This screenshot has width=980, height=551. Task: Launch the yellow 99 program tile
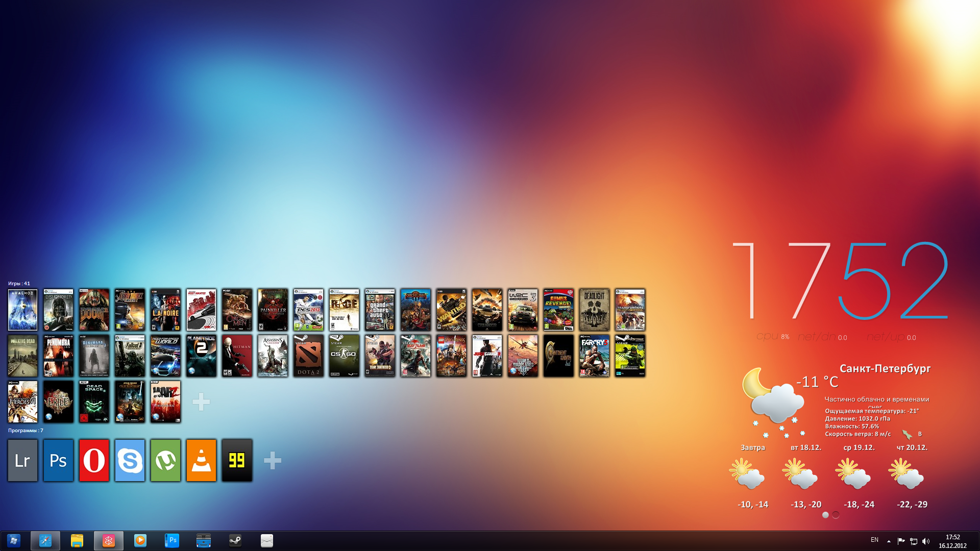(237, 460)
